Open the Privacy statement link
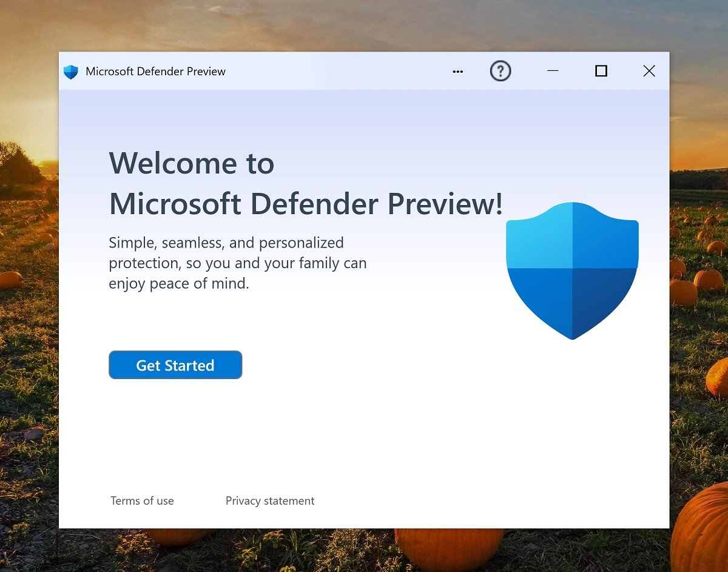The image size is (728, 572). [x=270, y=501]
